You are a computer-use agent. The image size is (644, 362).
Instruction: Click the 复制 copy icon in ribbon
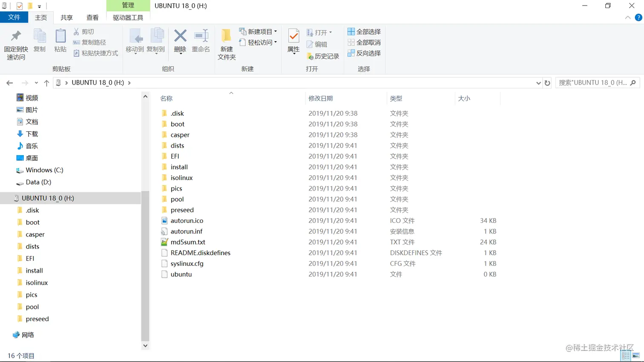[x=40, y=36]
